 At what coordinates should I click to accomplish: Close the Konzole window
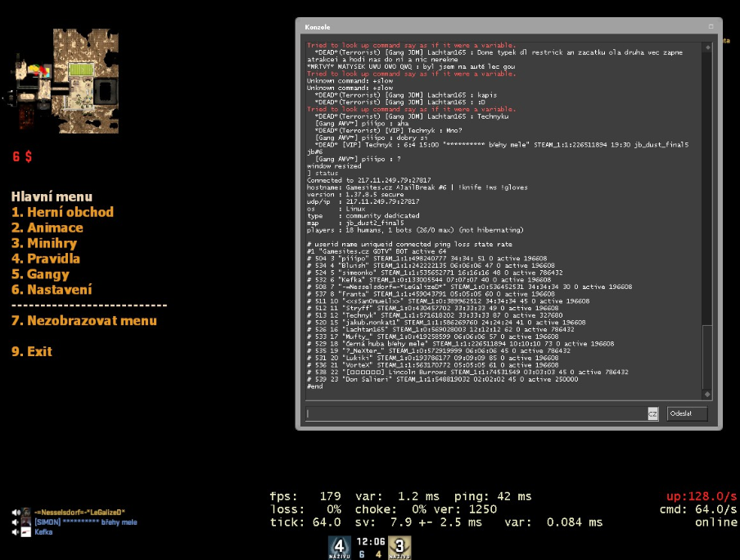[711, 27]
